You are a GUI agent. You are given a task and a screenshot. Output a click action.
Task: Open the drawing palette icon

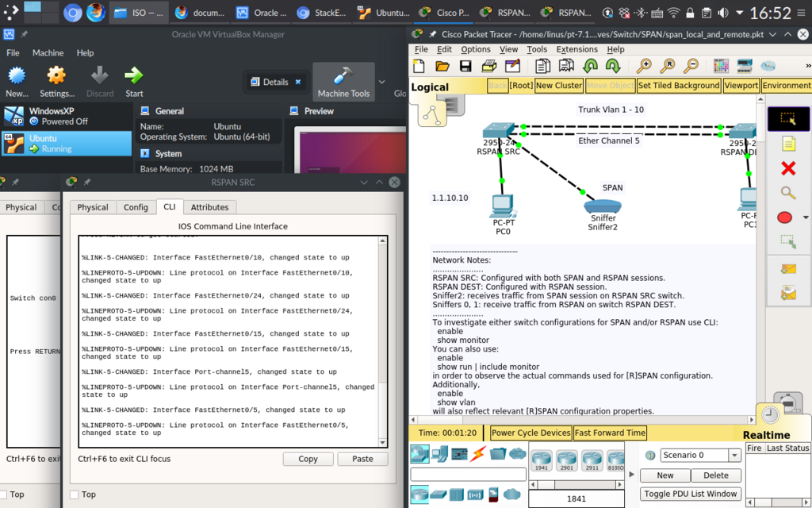click(x=721, y=66)
